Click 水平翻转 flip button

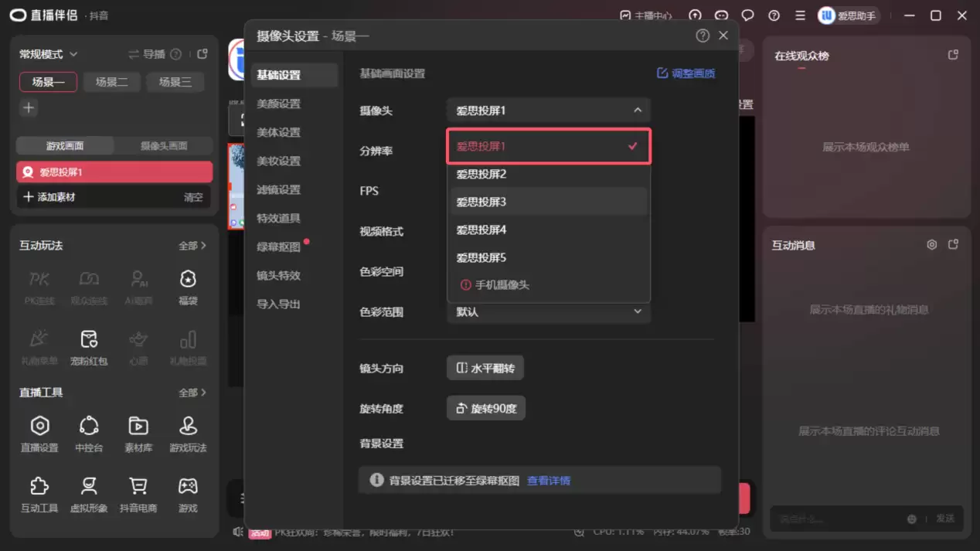click(485, 369)
